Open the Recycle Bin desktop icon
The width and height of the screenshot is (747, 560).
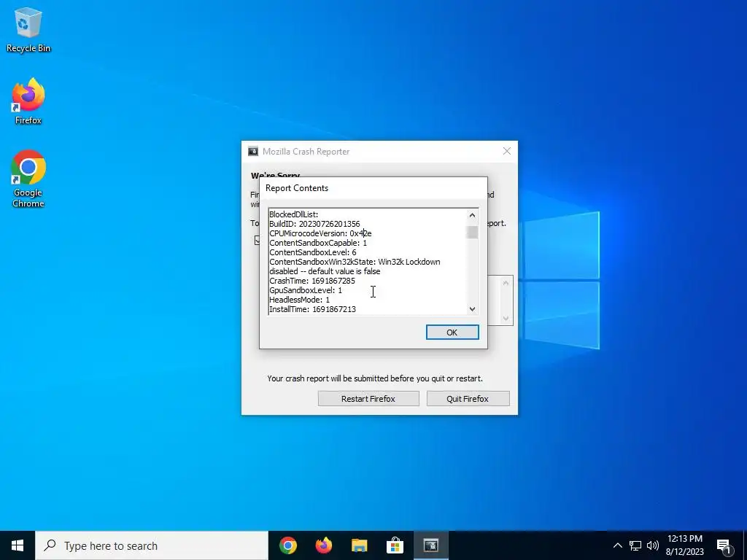(x=28, y=29)
